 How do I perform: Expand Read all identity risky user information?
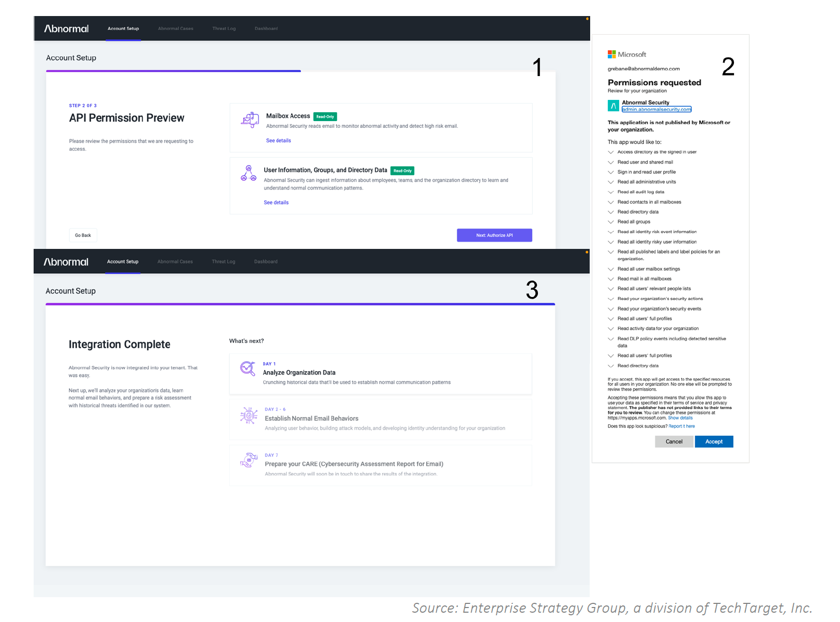[611, 242]
